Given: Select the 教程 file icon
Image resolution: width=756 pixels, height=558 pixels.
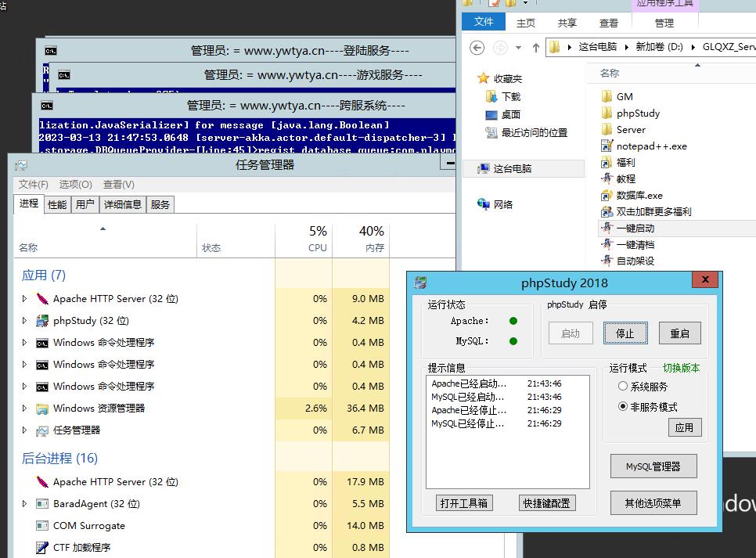Looking at the screenshot, I should [x=607, y=178].
